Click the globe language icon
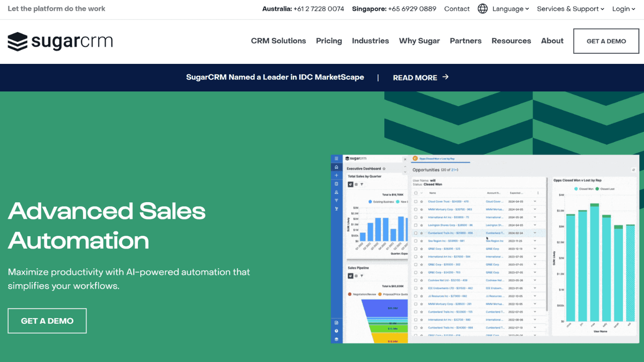The width and height of the screenshot is (644, 362). (x=482, y=9)
